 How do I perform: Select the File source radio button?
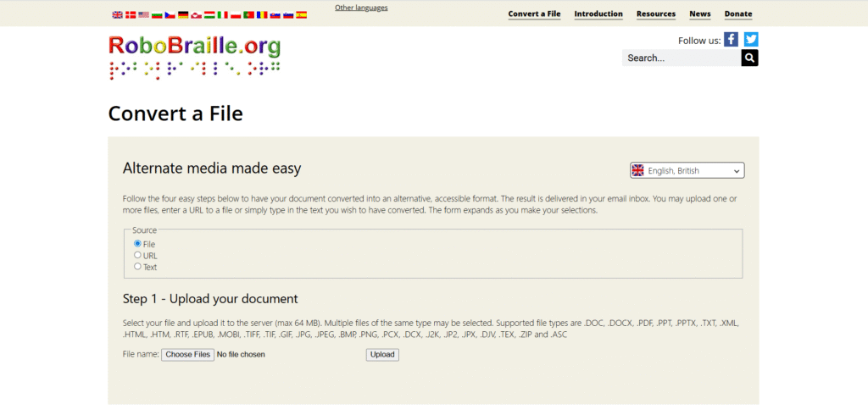pyautogui.click(x=137, y=244)
